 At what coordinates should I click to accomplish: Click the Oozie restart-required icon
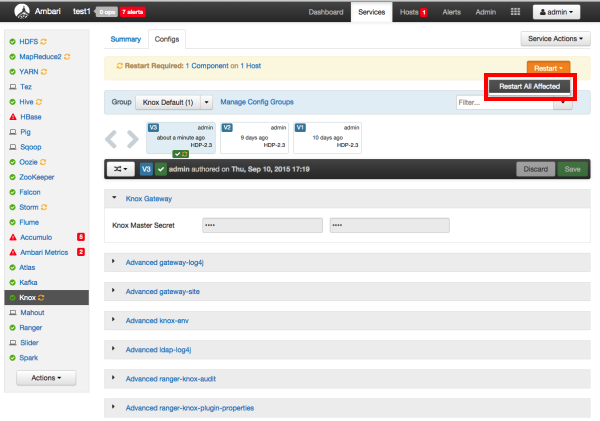[43, 162]
